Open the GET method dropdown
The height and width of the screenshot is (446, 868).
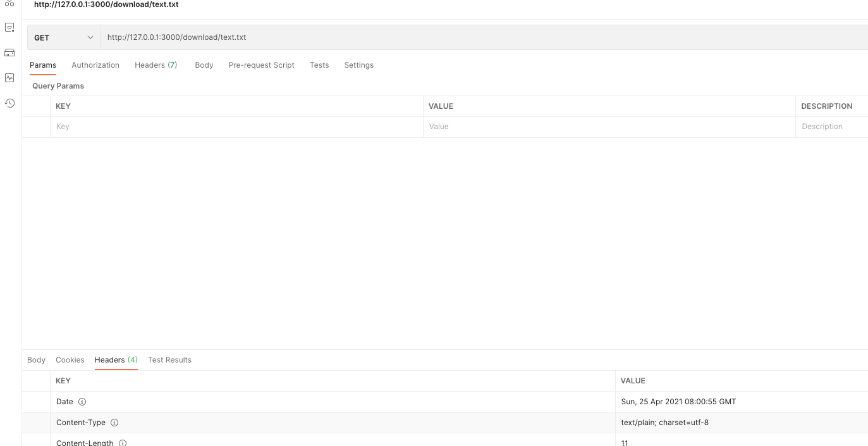coord(63,37)
